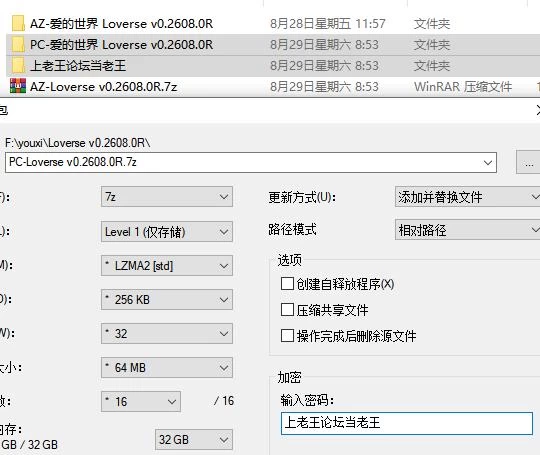Image resolution: width=540 pixels, height=455 pixels.
Task: Click password field containing 上老王论坛当老王
Action: pos(407,423)
